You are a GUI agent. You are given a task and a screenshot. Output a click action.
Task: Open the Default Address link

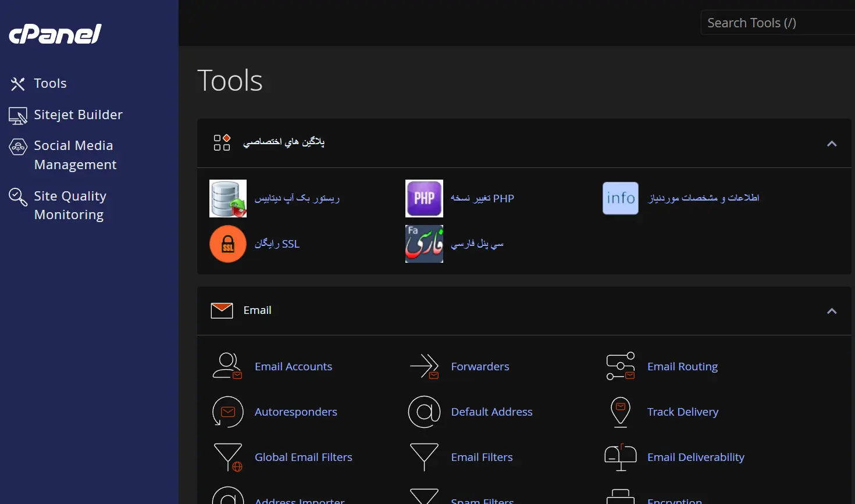pos(491,412)
